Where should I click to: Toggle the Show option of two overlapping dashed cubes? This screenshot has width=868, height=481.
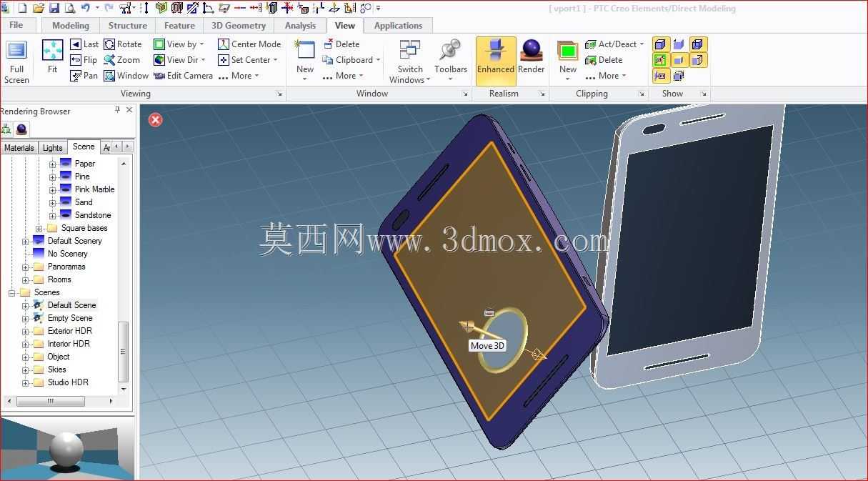click(x=679, y=76)
